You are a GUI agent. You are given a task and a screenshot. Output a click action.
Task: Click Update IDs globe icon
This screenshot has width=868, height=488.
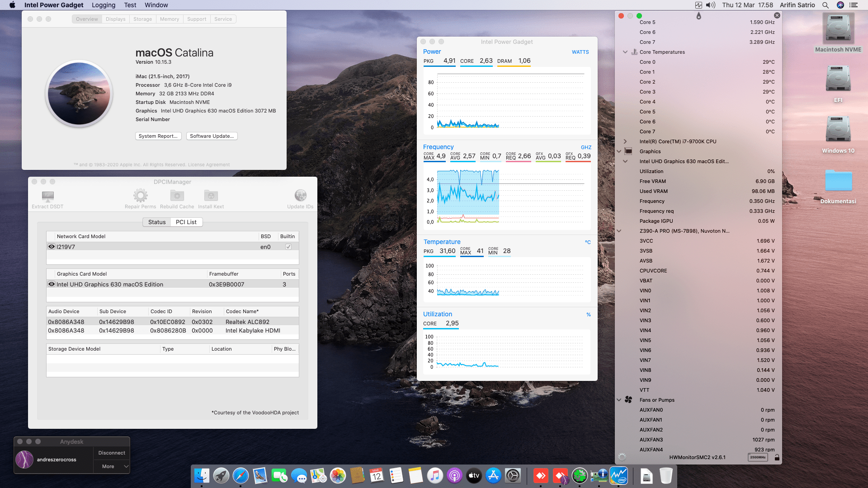300,195
